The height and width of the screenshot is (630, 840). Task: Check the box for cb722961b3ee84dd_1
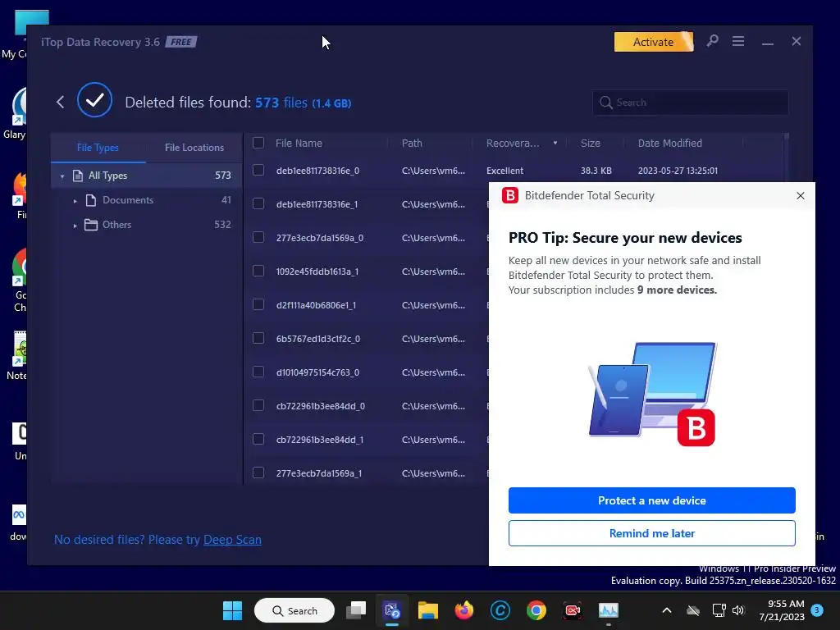pyautogui.click(x=258, y=439)
